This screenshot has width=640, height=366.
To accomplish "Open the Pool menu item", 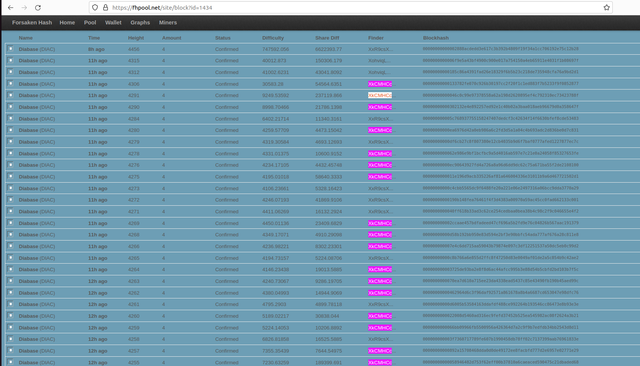I will pos(90,22).
